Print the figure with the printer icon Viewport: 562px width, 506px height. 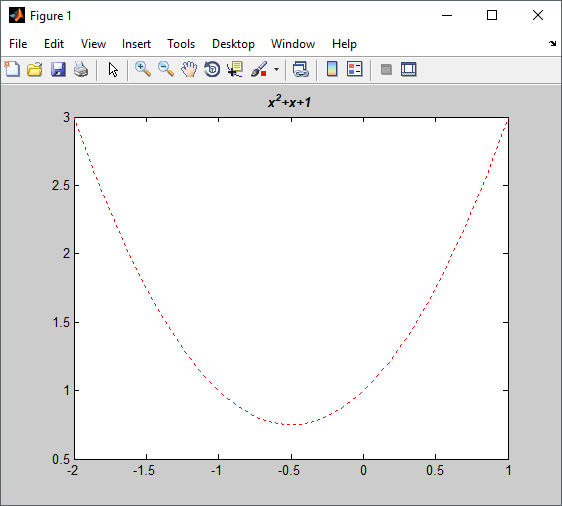pyautogui.click(x=81, y=69)
